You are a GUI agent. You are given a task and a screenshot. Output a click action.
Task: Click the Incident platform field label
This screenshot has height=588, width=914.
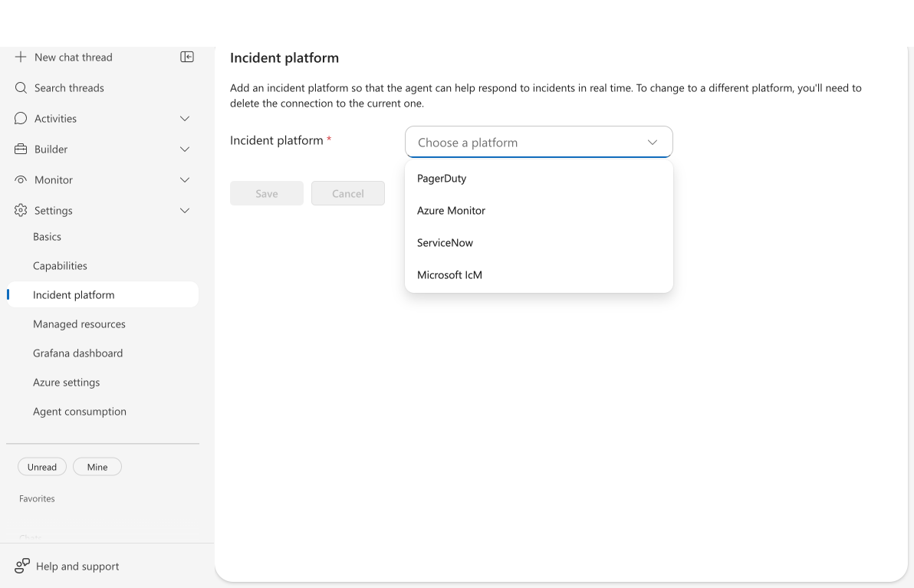pyautogui.click(x=276, y=140)
